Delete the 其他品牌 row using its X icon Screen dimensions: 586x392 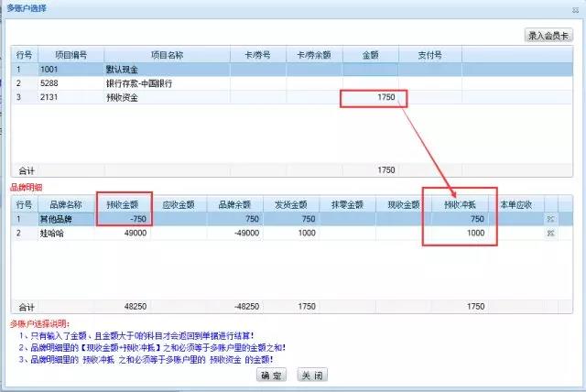(x=550, y=219)
